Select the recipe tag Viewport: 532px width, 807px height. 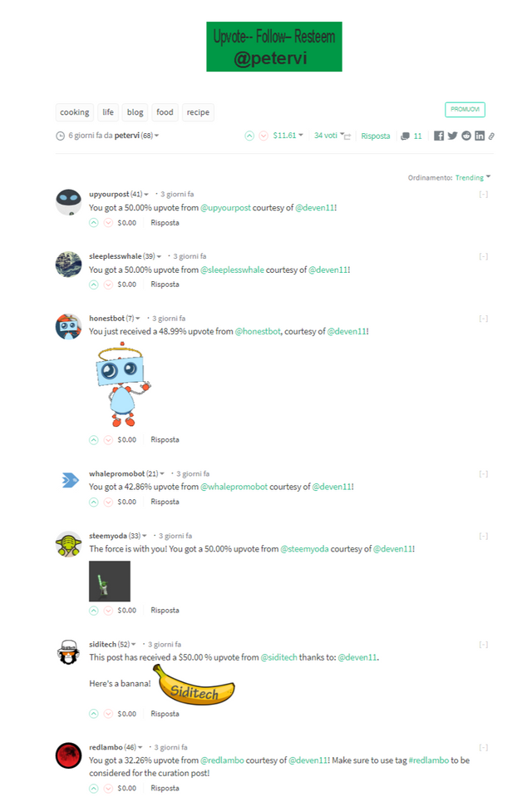pyautogui.click(x=198, y=112)
